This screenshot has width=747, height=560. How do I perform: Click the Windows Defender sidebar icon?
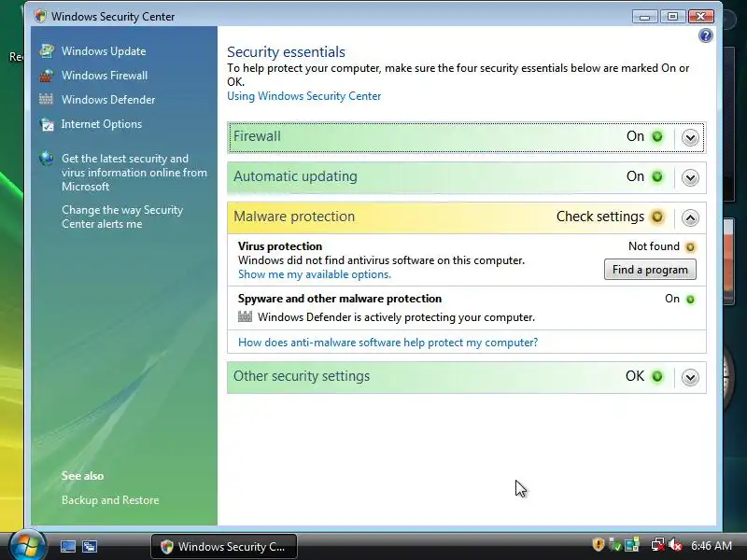(x=46, y=99)
